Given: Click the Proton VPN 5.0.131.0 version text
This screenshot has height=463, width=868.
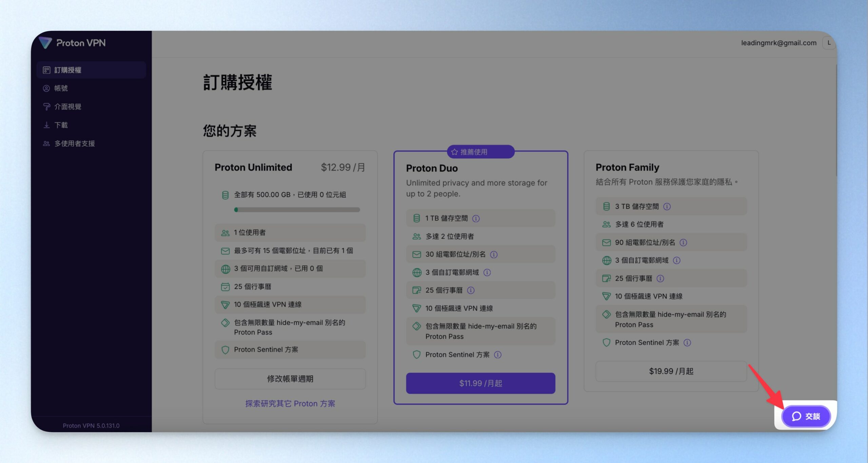Looking at the screenshot, I should pos(91,426).
